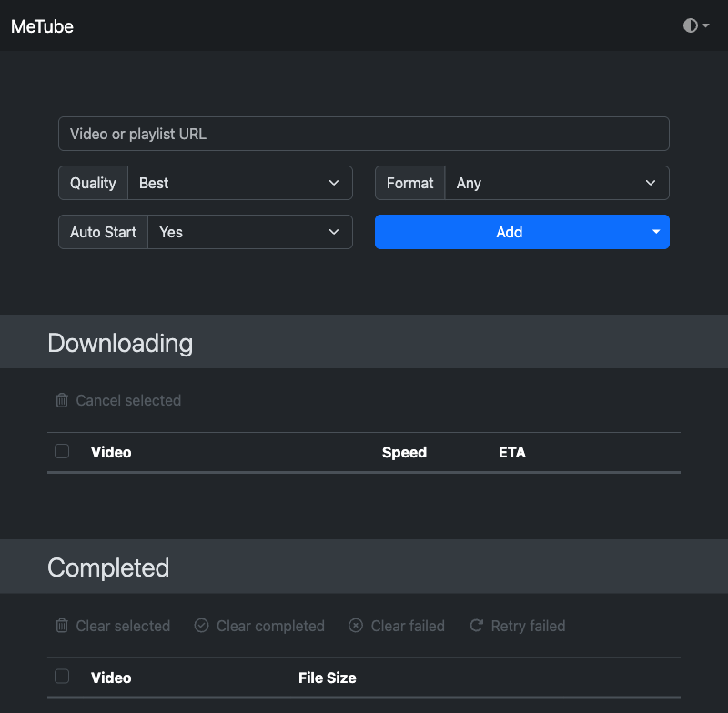
Task: Tick the select-all checkbox in Downloading table
Action: click(62, 451)
